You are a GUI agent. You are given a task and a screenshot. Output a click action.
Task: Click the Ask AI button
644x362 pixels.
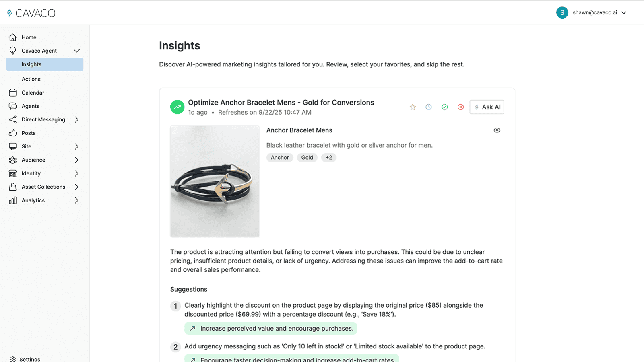487,107
